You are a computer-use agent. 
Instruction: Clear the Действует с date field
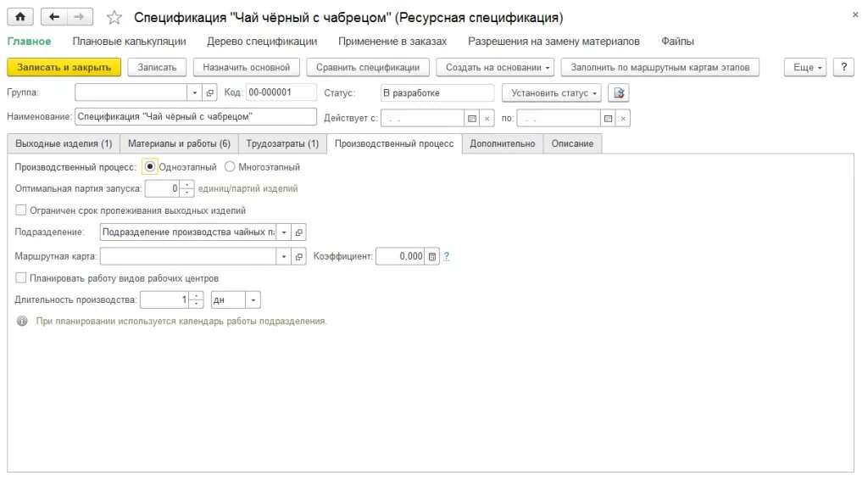click(x=487, y=119)
